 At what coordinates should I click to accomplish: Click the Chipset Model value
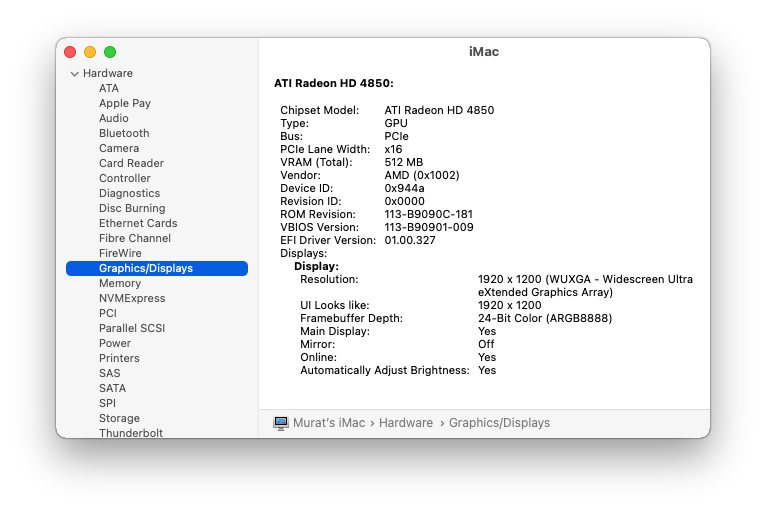point(439,110)
